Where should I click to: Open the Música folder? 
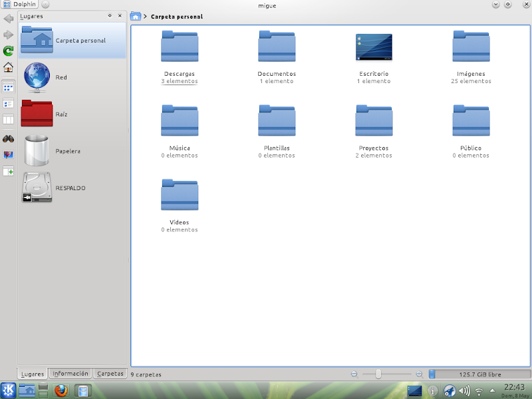(180, 121)
